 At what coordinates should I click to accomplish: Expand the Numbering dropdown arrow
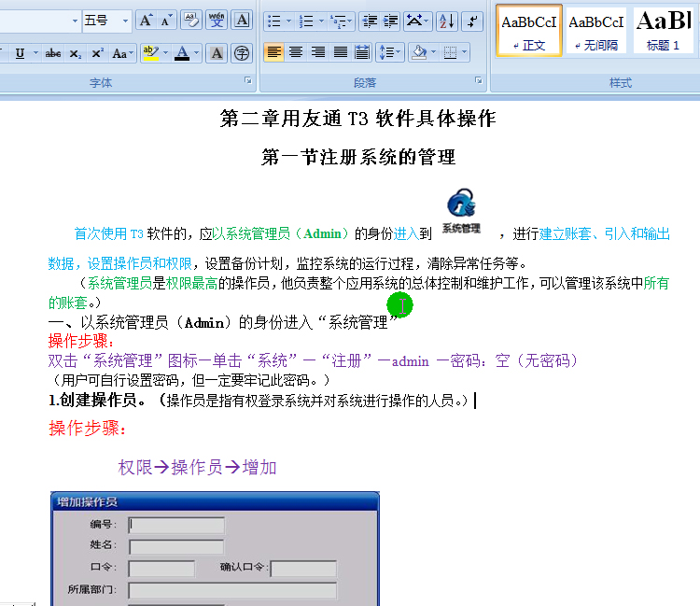coord(321,21)
